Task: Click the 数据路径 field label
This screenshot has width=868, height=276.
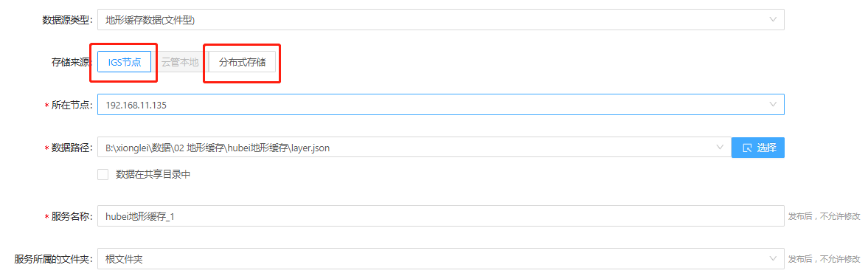Action: (x=72, y=148)
